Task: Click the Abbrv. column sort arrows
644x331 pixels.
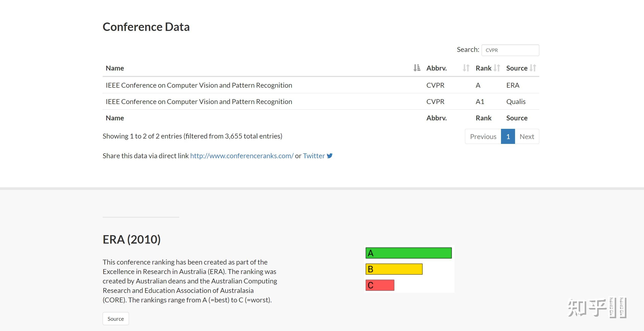Action: (466, 68)
